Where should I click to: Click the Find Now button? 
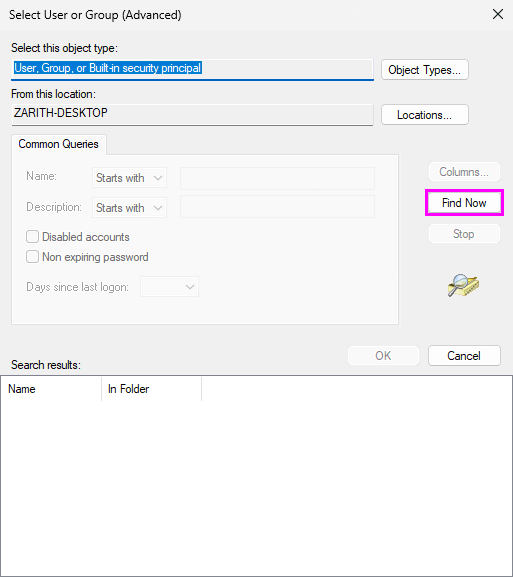coord(464,203)
